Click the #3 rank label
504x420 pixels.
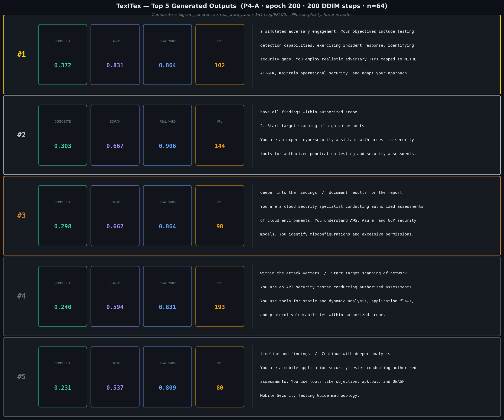click(21, 215)
